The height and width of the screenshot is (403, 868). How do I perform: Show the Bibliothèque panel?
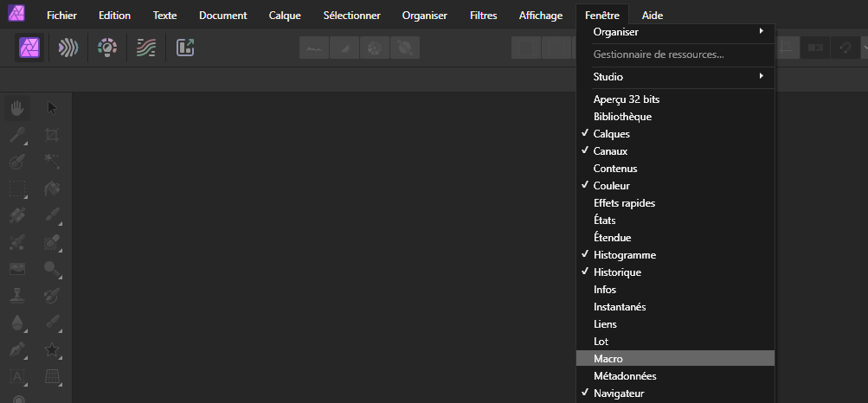[x=622, y=117]
